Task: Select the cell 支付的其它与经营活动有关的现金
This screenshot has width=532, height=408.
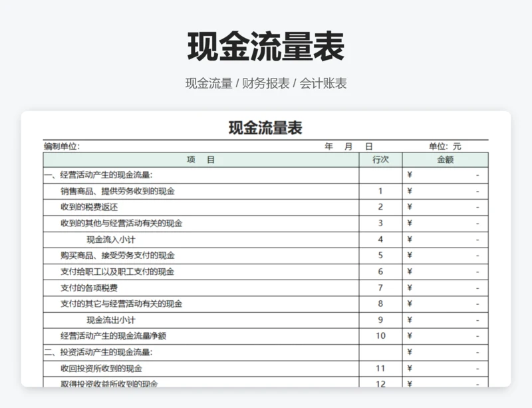Action: click(201, 304)
